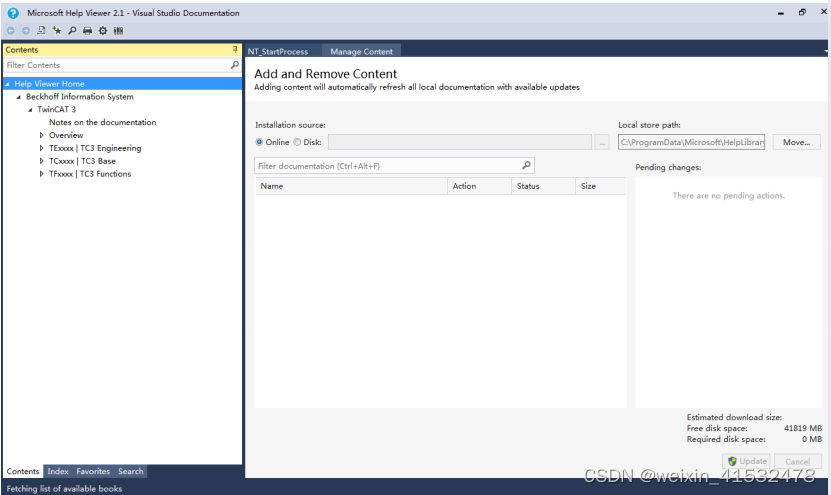The width and height of the screenshot is (831, 495).
Task: Click the Move... button
Action: [x=797, y=142]
